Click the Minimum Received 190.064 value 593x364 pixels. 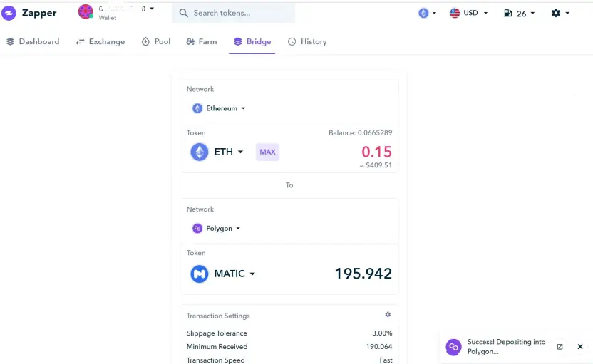tap(379, 347)
